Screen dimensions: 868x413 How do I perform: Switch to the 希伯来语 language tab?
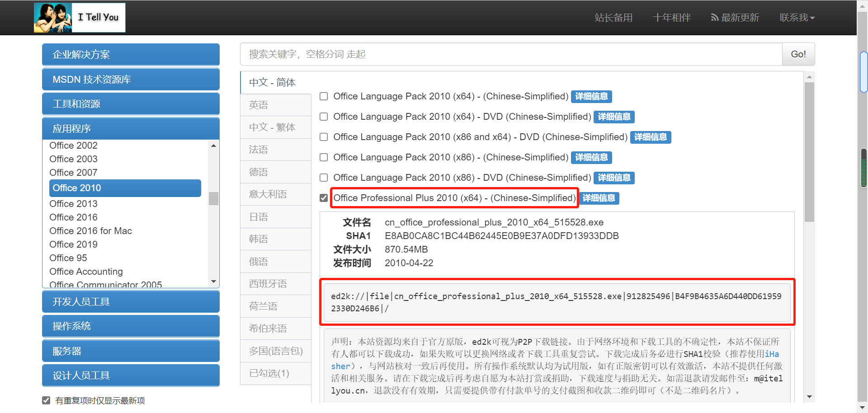coord(276,329)
